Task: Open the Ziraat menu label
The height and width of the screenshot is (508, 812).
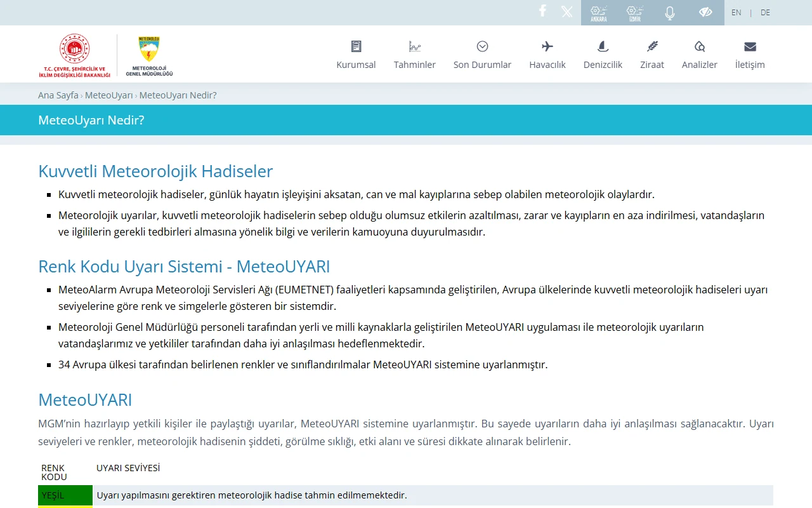Action: click(x=652, y=65)
